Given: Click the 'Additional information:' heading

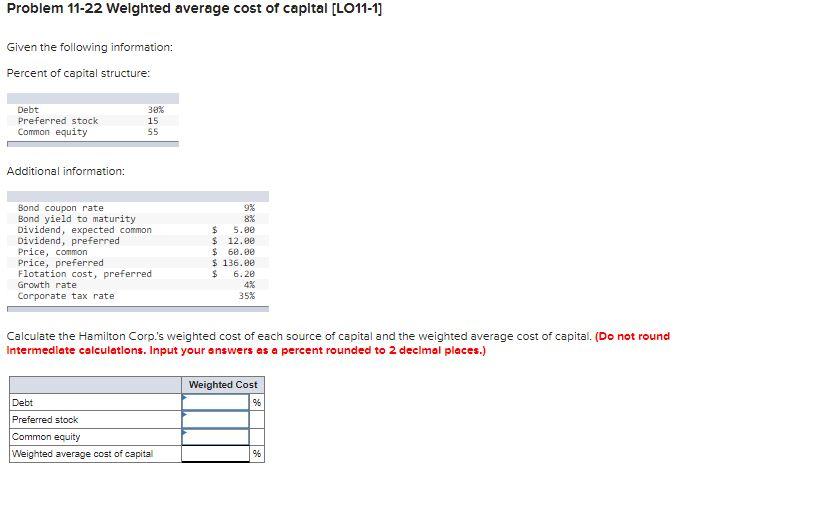Looking at the screenshot, I should (66, 171).
